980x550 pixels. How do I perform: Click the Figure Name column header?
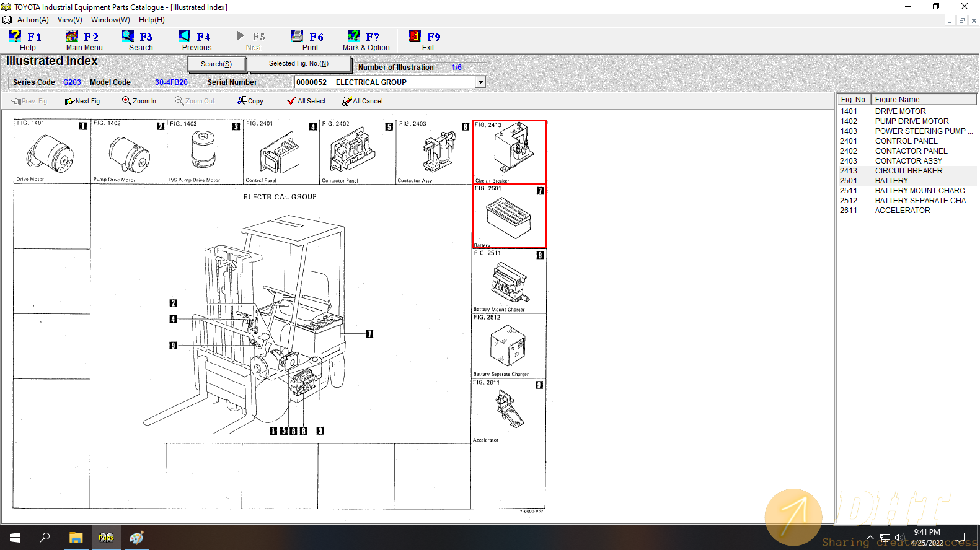tap(924, 99)
